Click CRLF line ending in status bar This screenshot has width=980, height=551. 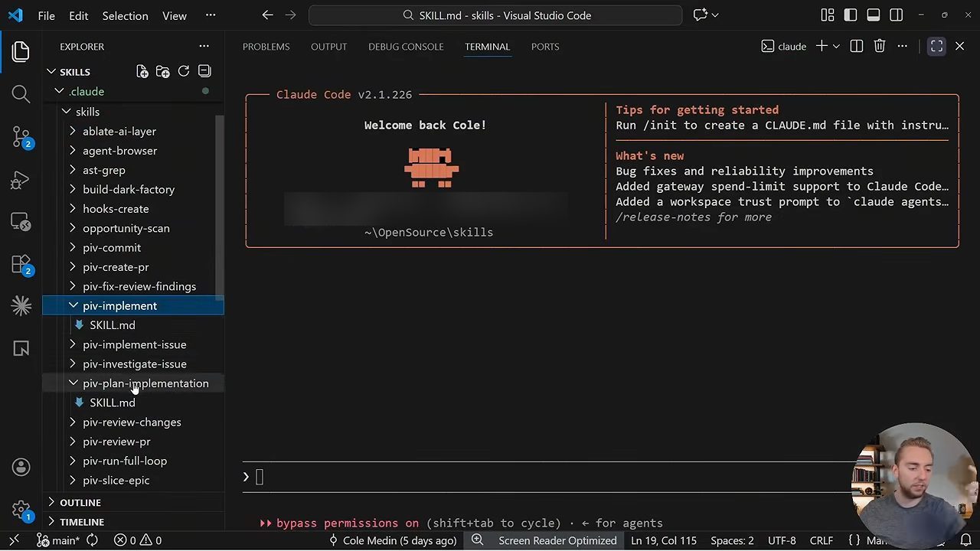(x=822, y=540)
